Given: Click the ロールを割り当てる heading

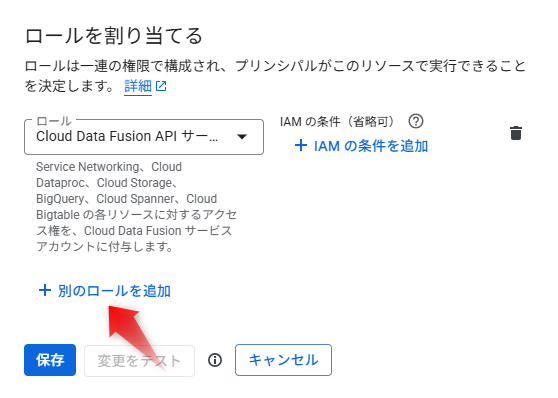Looking at the screenshot, I should pyautogui.click(x=114, y=36).
